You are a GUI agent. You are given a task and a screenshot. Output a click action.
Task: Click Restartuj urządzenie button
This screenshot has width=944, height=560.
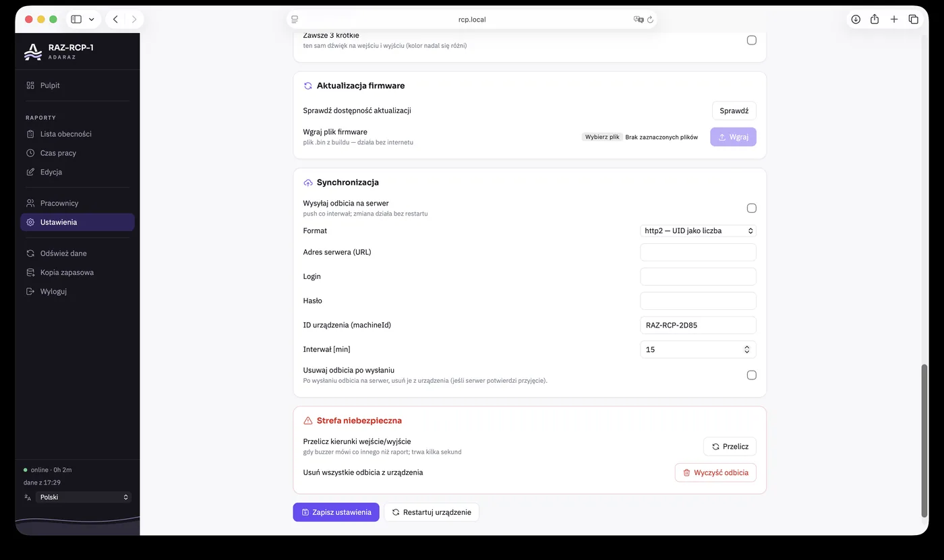click(x=432, y=512)
